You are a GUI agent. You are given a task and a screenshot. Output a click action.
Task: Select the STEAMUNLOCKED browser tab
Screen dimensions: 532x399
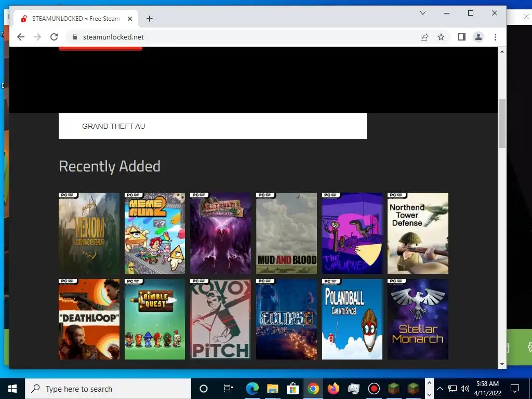click(76, 19)
